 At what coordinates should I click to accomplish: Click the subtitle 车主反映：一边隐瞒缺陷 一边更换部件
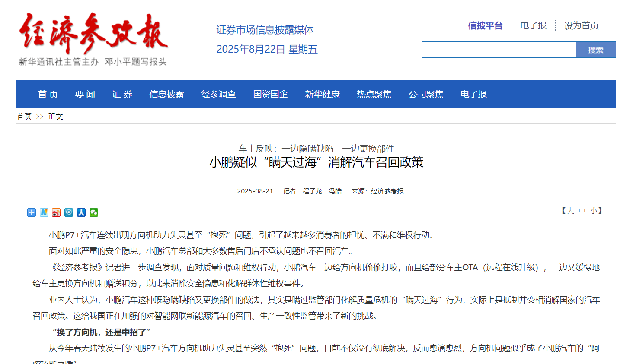316,149
